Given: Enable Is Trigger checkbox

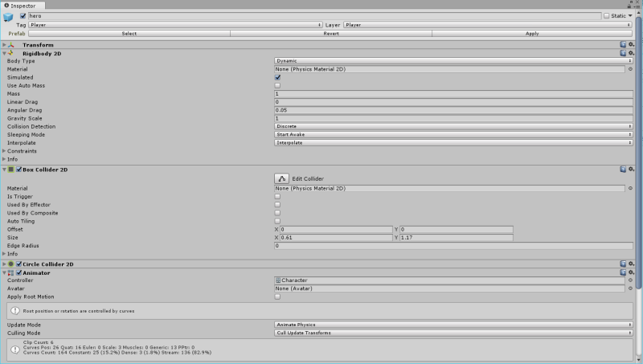Looking at the screenshot, I should [277, 197].
